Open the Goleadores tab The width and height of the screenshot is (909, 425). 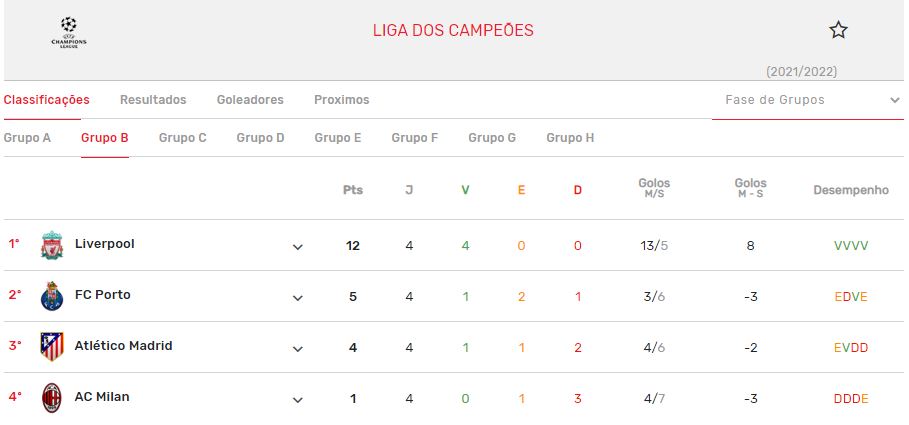(250, 100)
